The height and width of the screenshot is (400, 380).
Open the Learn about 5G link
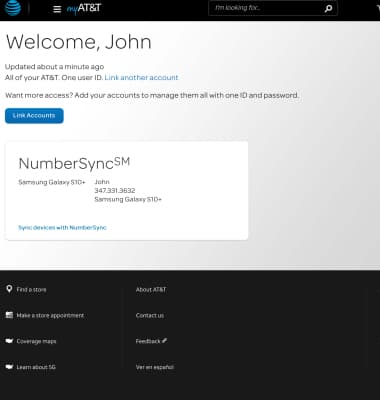point(36,367)
